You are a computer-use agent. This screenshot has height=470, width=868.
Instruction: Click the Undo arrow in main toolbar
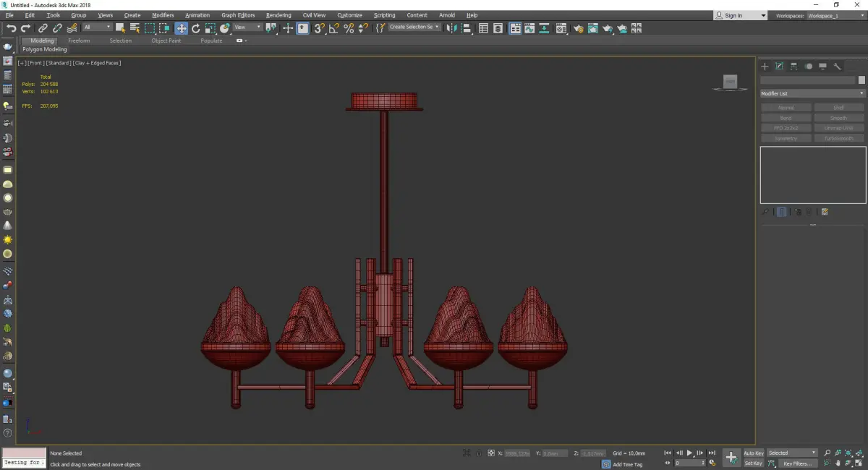coord(11,28)
